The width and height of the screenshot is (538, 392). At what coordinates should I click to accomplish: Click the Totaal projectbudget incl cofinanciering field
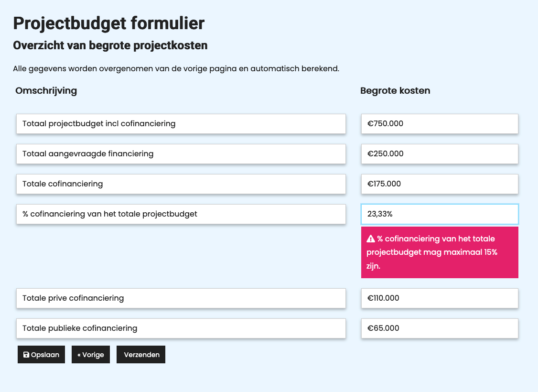181,123
